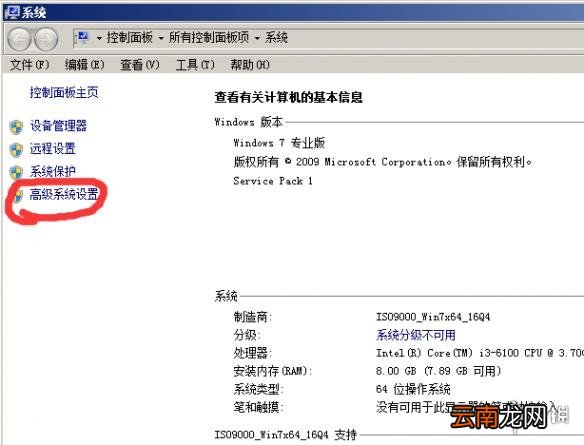The width and height of the screenshot is (584, 445).
Task: Select 所有控制面板项 in the address breadcrumb
Action: 209,38
